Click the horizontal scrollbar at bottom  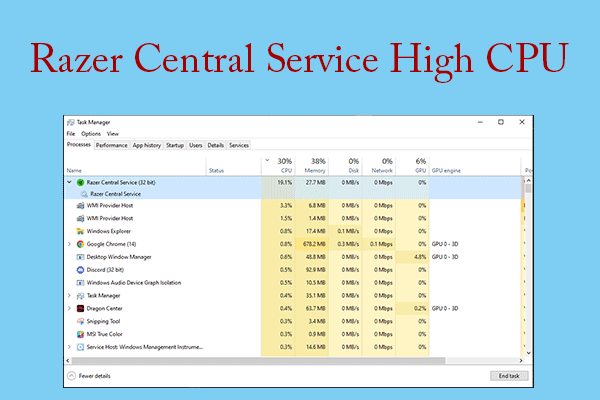pyautogui.click(x=290, y=359)
